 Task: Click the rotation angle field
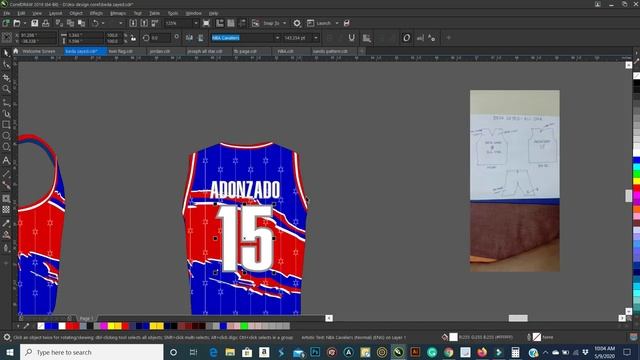click(160, 38)
